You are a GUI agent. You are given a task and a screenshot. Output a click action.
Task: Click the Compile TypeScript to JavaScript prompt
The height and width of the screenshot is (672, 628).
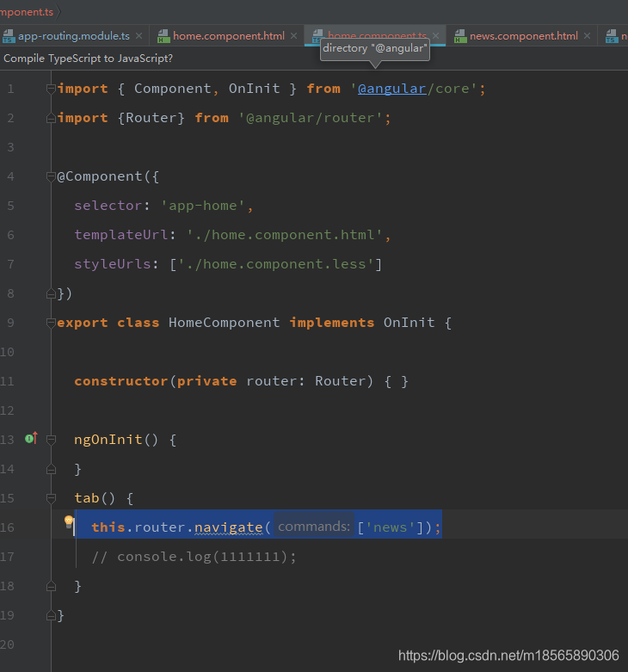click(89, 59)
